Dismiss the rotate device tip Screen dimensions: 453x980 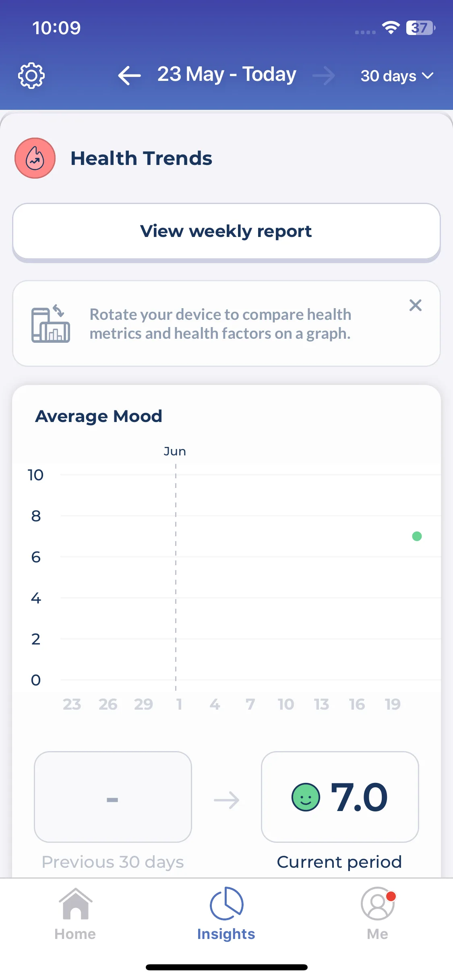[415, 305]
